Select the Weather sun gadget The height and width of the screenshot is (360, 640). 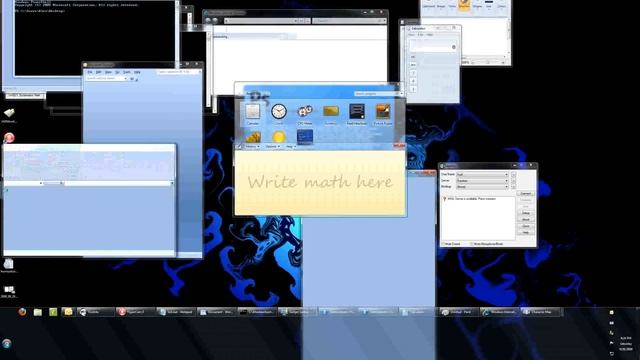[x=279, y=137]
